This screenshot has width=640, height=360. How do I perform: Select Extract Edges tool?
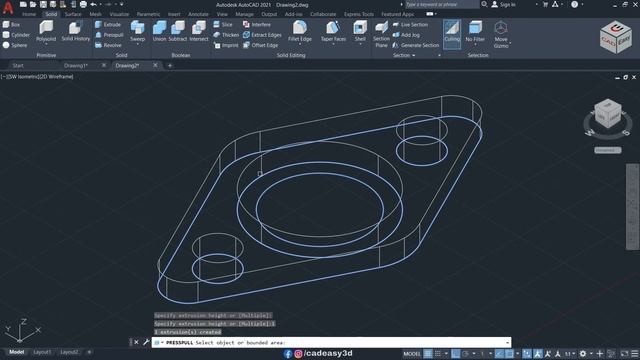pyautogui.click(x=262, y=35)
